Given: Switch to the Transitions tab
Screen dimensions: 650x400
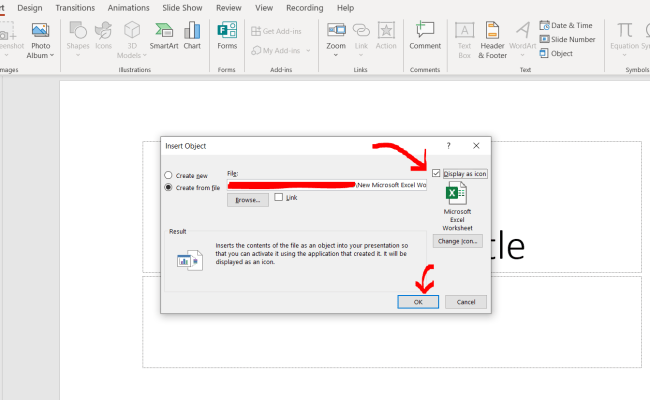Looking at the screenshot, I should tap(75, 8).
